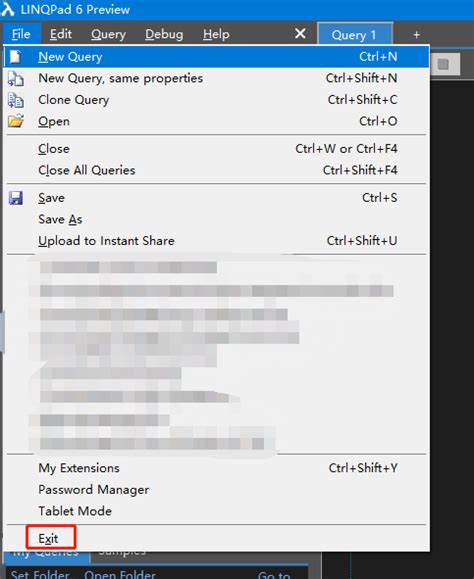
Task: Click the LINQPad logo in title bar
Action: 7,9
